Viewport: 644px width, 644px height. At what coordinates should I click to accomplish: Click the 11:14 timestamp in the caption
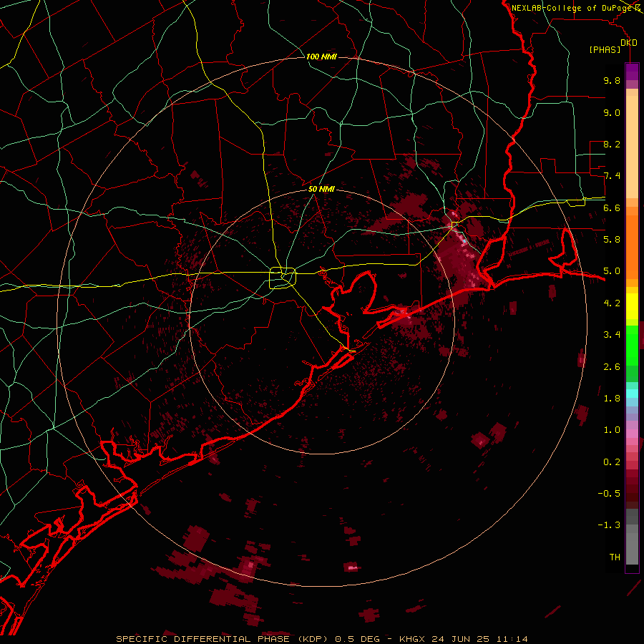514,639
